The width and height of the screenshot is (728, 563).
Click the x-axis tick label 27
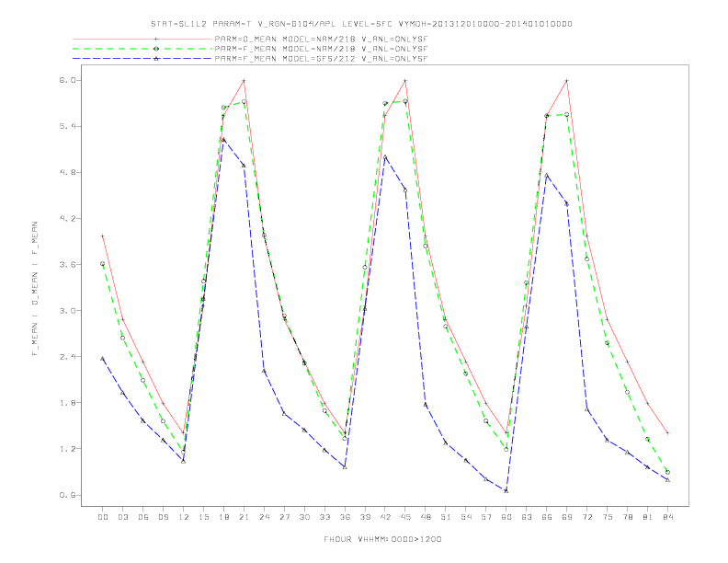click(284, 517)
